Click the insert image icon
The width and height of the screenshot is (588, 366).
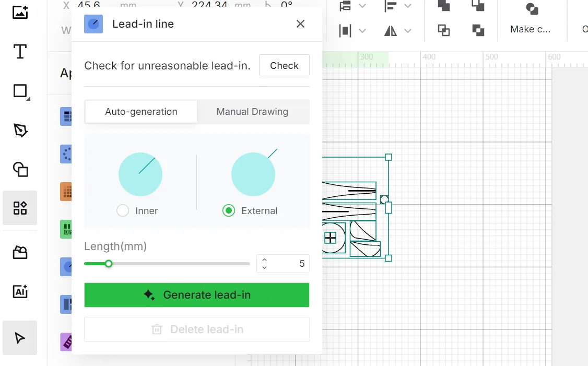click(20, 12)
